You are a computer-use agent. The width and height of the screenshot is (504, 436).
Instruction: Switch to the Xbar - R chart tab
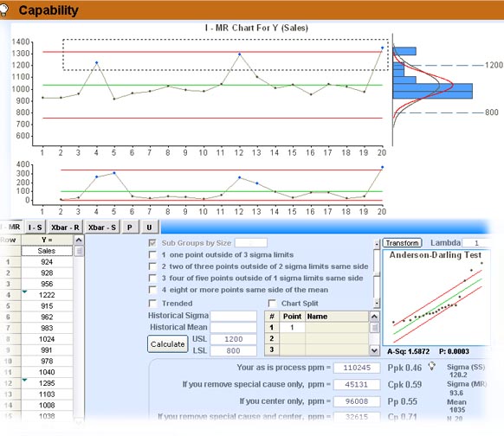[65, 228]
